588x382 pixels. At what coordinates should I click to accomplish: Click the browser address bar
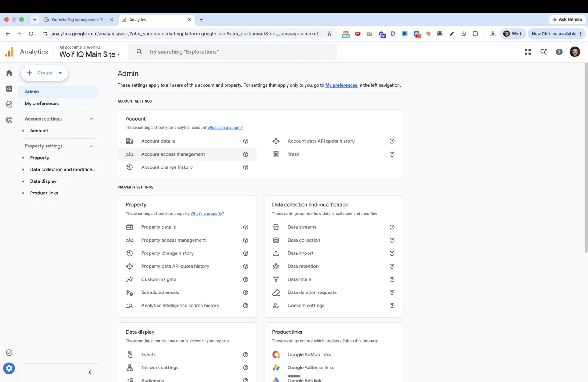[186, 34]
